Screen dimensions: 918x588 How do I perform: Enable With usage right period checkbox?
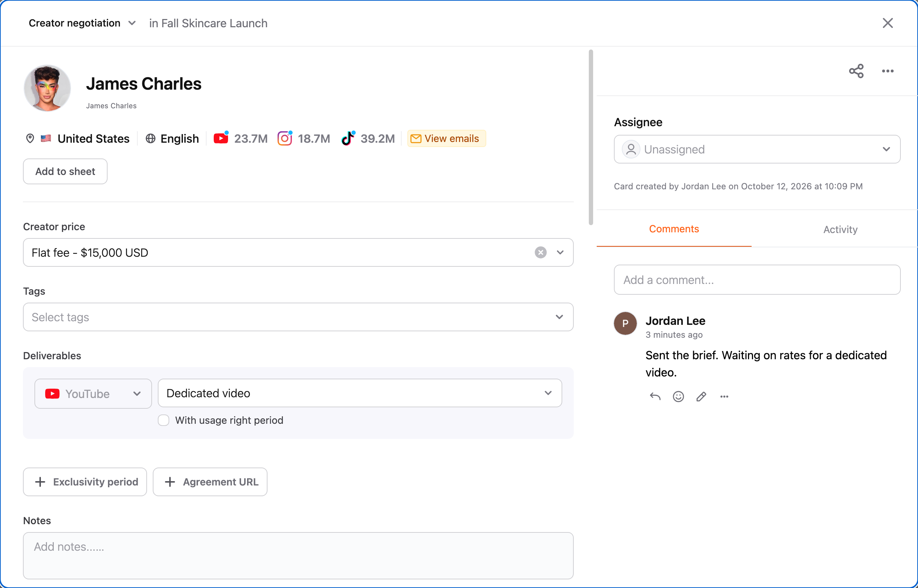click(164, 420)
